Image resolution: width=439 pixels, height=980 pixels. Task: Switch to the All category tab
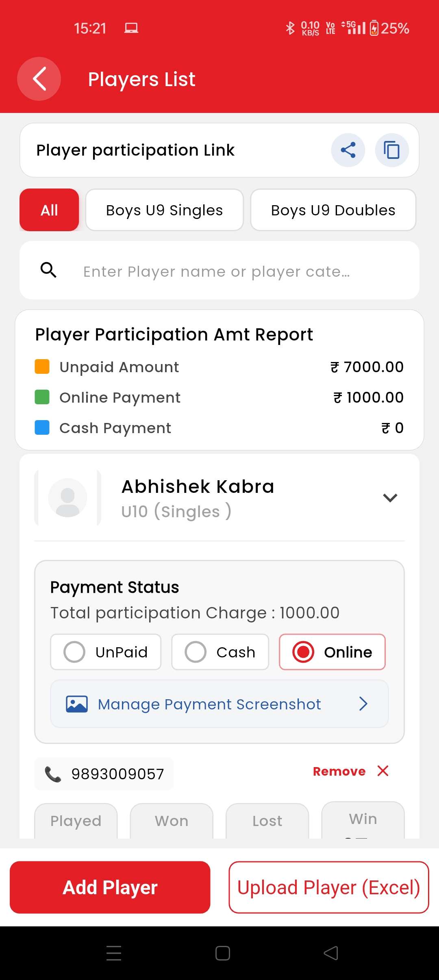point(49,210)
